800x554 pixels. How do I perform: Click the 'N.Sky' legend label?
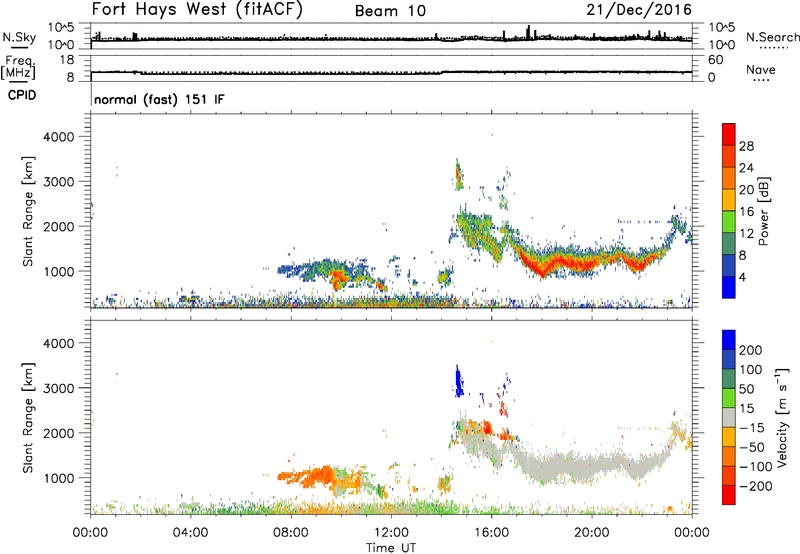pyautogui.click(x=19, y=37)
